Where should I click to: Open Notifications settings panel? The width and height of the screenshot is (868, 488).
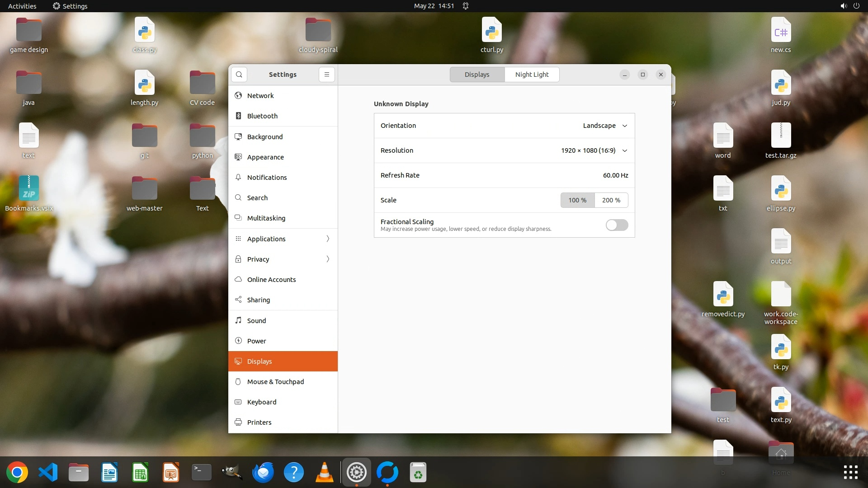click(267, 178)
